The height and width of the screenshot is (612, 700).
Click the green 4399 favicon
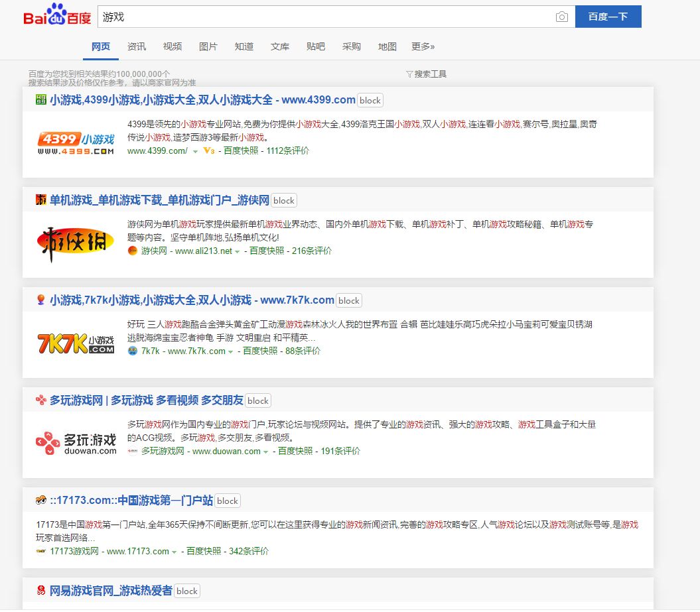[x=41, y=100]
